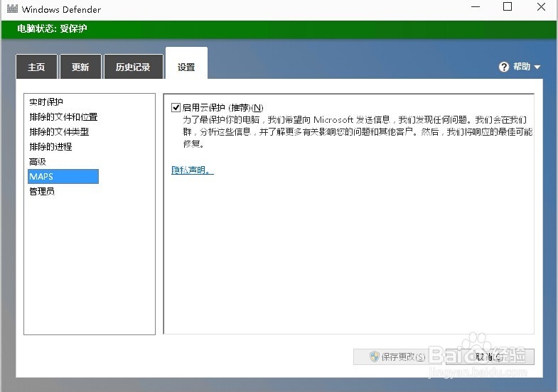558x392 pixels.
Task: Click the 取消 button
Action: (x=490, y=356)
